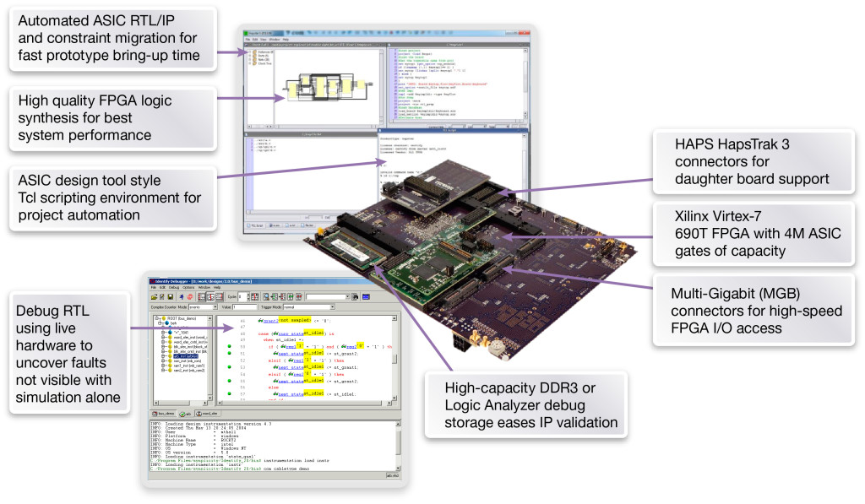Click the running man icon in debugger toolbar

182,296
